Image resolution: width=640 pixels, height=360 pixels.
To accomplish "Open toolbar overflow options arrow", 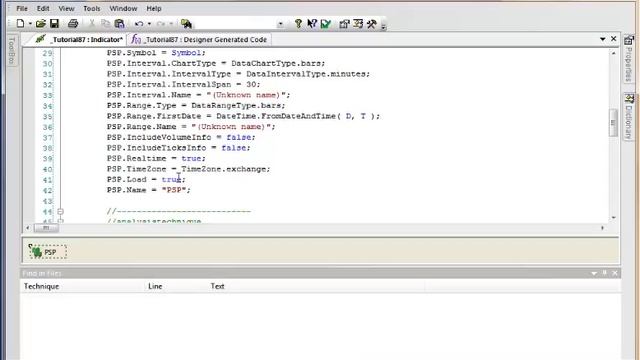I will (383, 27).
